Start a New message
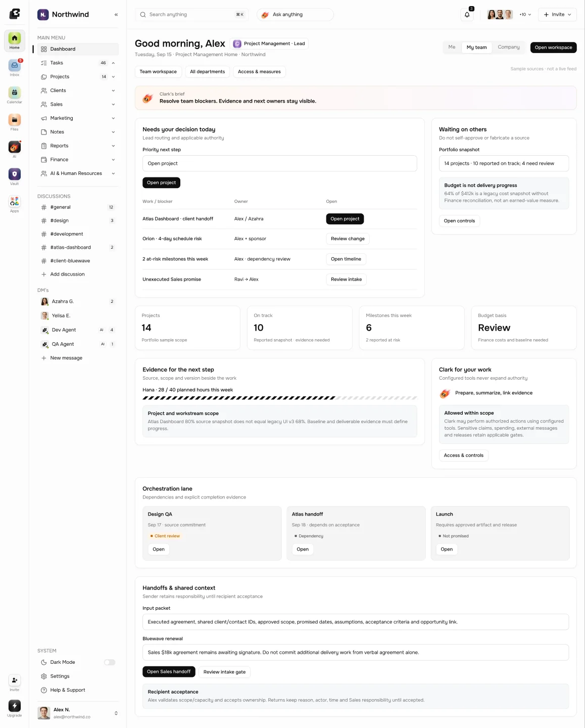585x728 pixels. [x=78, y=358]
